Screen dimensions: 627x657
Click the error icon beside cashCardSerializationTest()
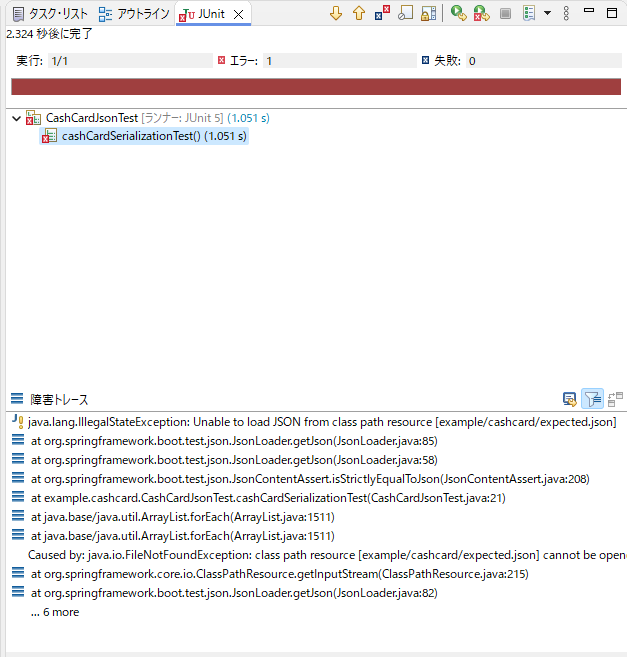pos(49,136)
